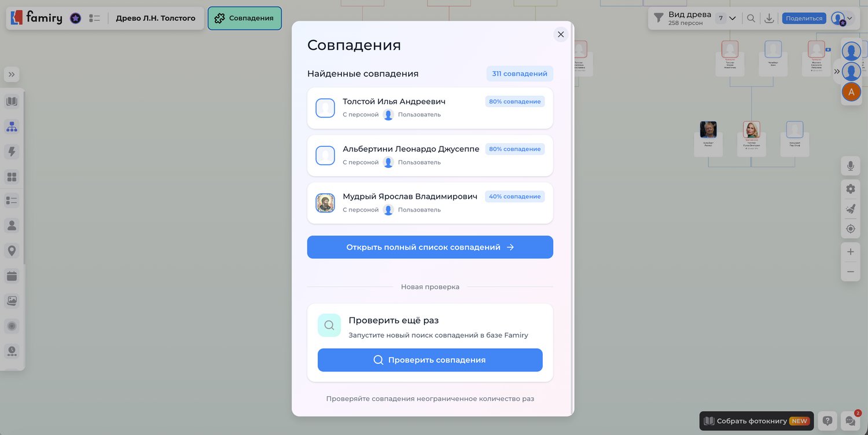Expand the user profile avatar menu

(x=842, y=19)
